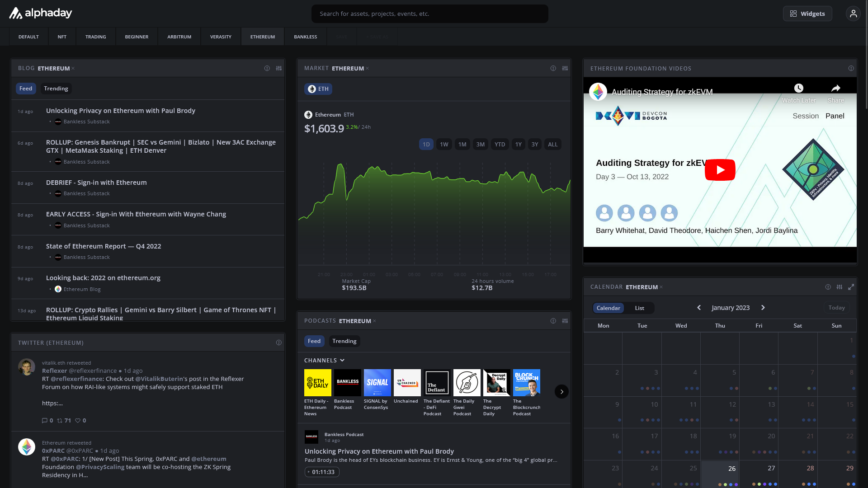This screenshot has height=488, width=868.
Task: Switch to the NFT dashboard tab
Action: pyautogui.click(x=62, y=37)
